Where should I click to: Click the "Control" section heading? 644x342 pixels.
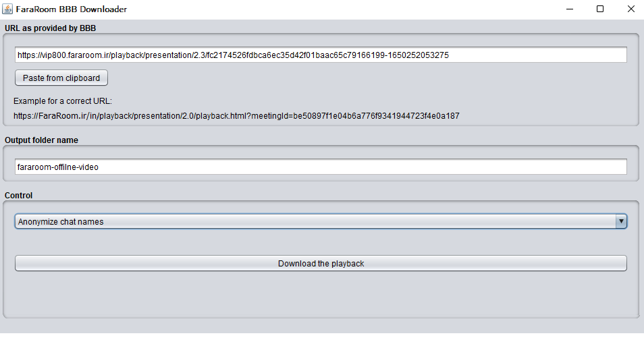point(19,196)
